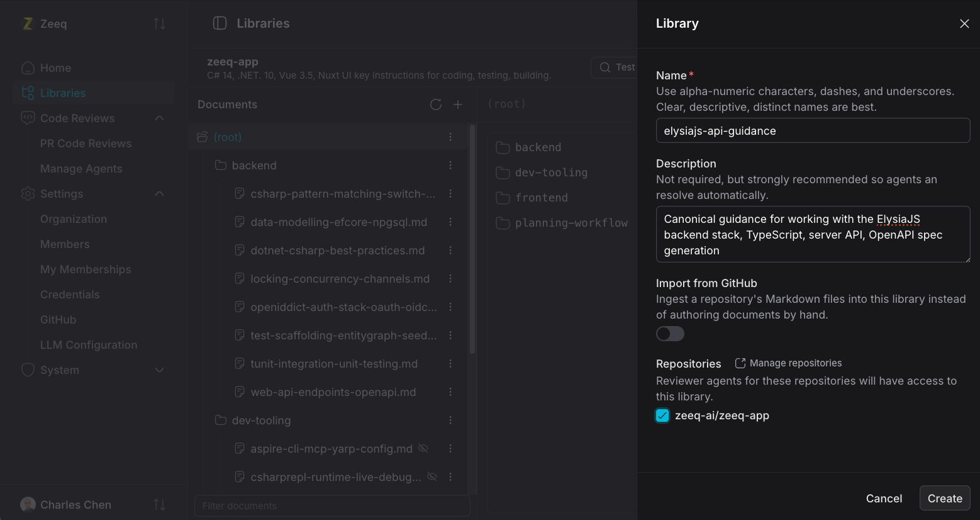Go to Home in sidebar
980x520 pixels.
(55, 68)
